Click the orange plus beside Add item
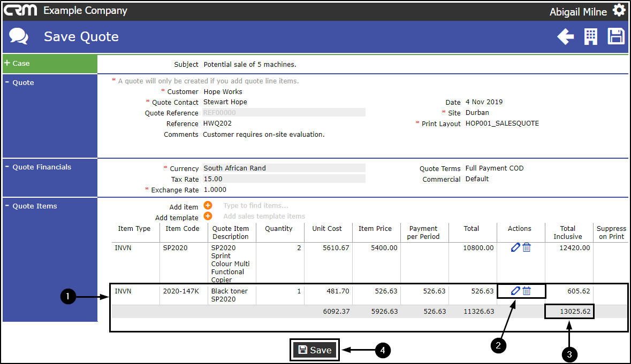 pos(208,206)
